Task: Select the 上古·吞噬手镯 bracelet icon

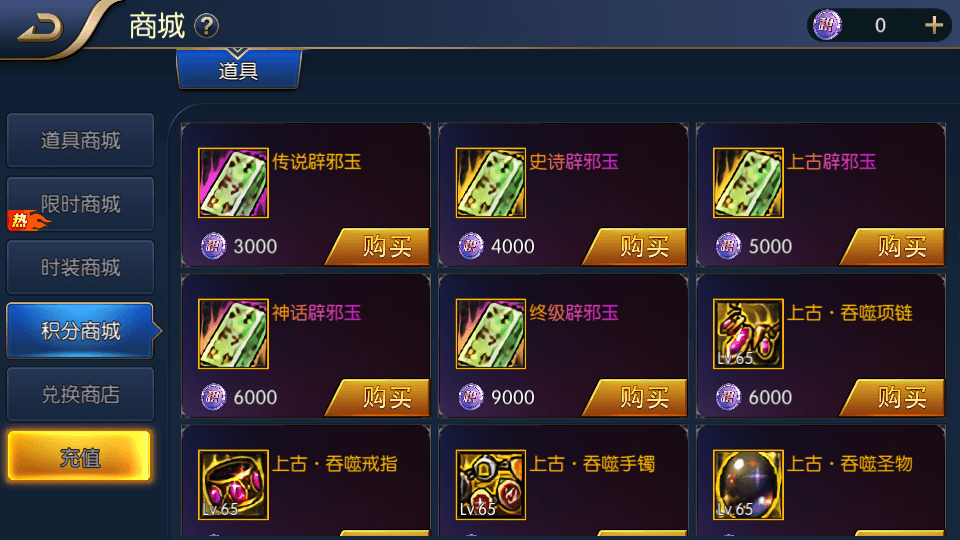Action: pos(490,485)
